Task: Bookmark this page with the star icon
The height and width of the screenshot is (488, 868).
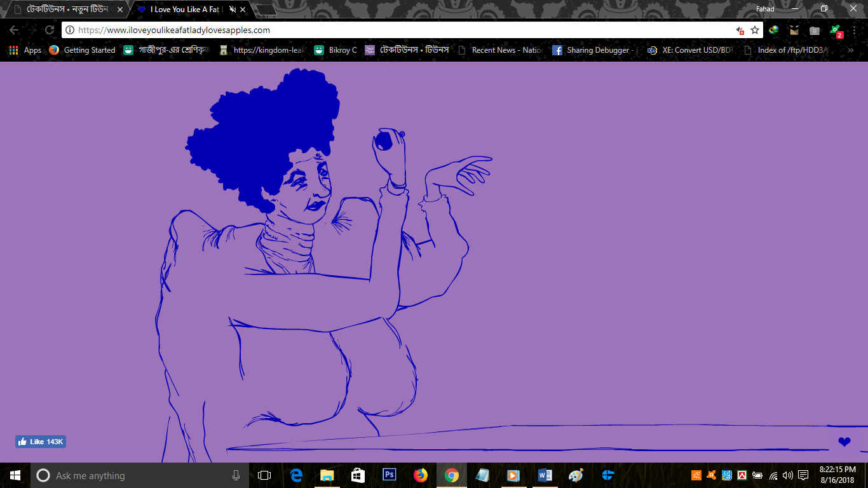Action: 755,30
